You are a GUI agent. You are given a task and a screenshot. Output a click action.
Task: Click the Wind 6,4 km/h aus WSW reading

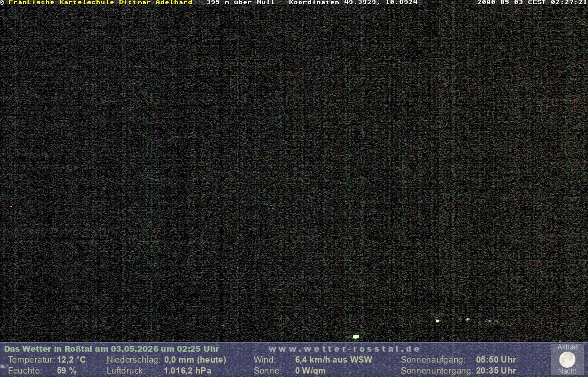tap(334, 360)
